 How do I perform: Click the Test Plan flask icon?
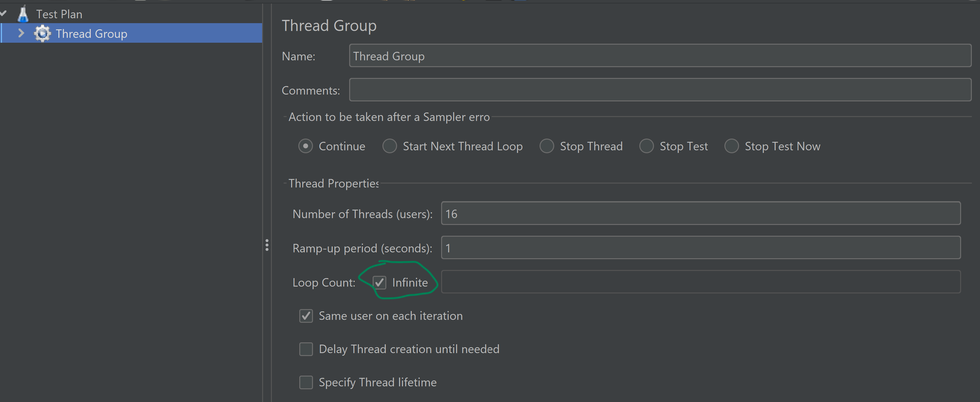tap(23, 14)
